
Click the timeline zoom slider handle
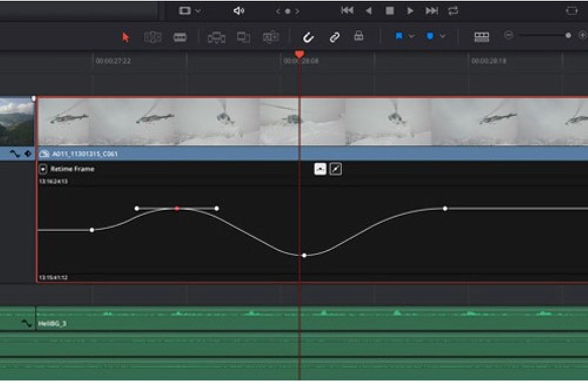tap(568, 36)
